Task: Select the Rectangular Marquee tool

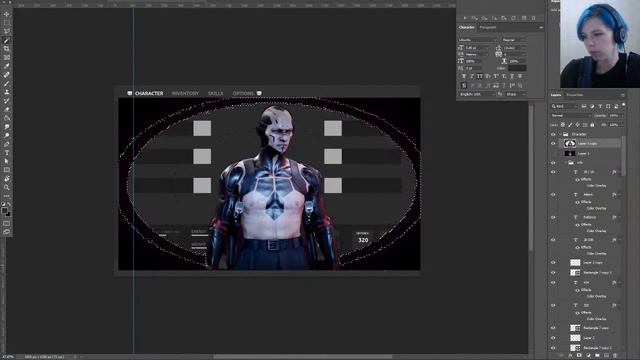Action: pos(7,23)
